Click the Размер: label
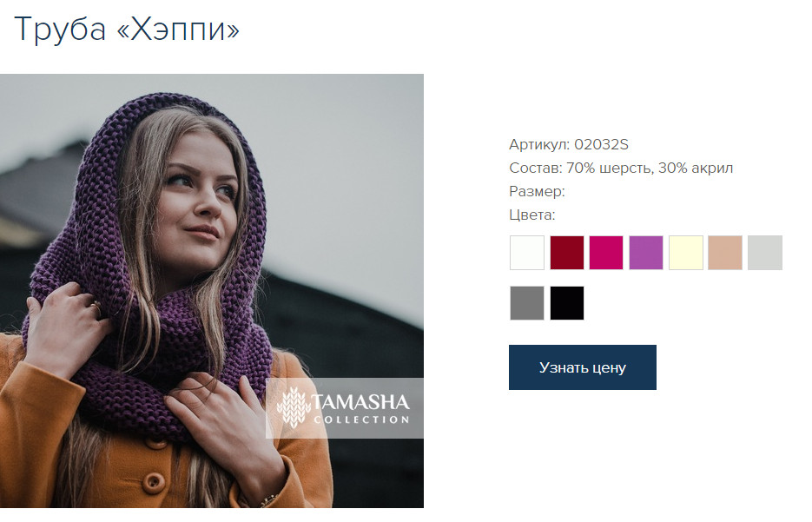This screenshot has height=522, width=812. 537,192
